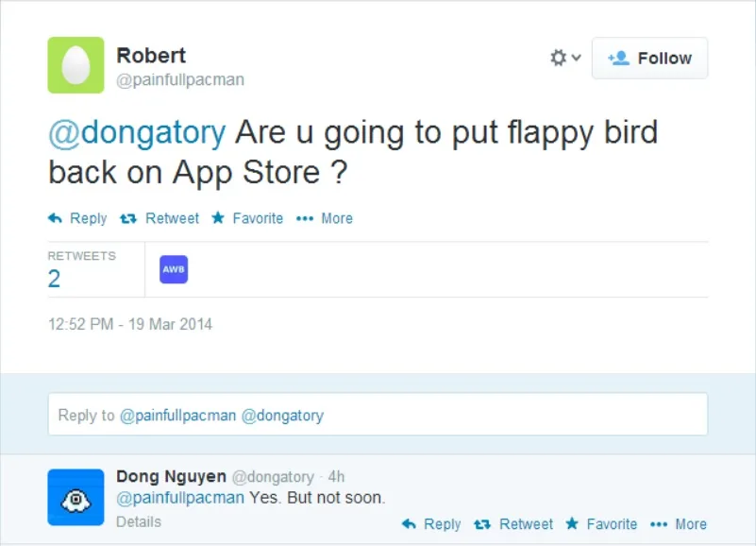
Task: Open @dongatory handle beside Dong Nguyen
Action: 273,477
